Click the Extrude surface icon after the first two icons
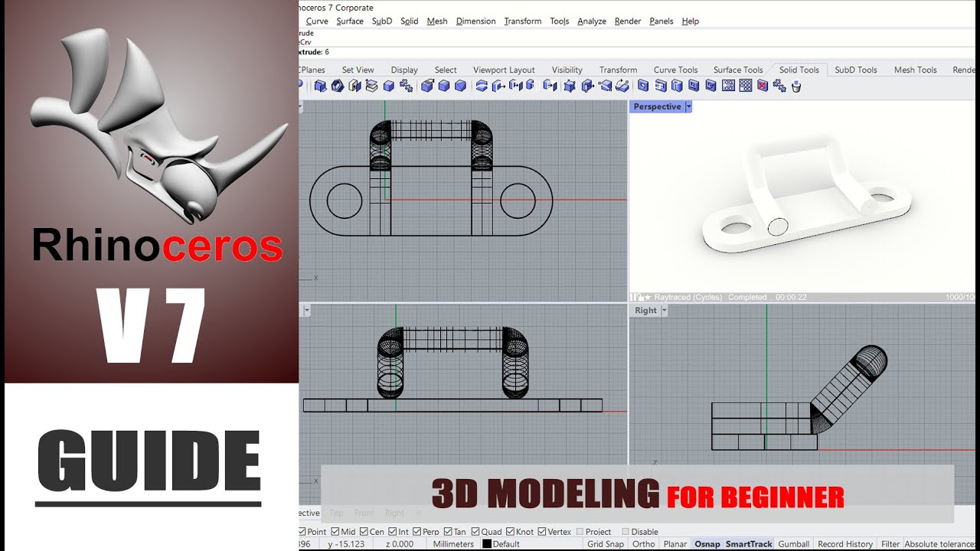Image resolution: width=980 pixels, height=551 pixels. (x=354, y=86)
